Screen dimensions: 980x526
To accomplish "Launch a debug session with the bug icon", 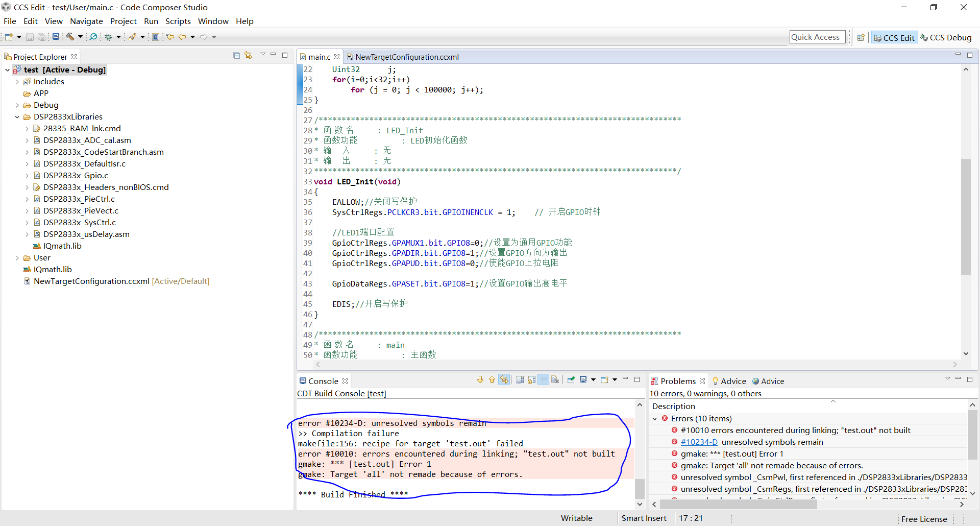I will [x=109, y=36].
